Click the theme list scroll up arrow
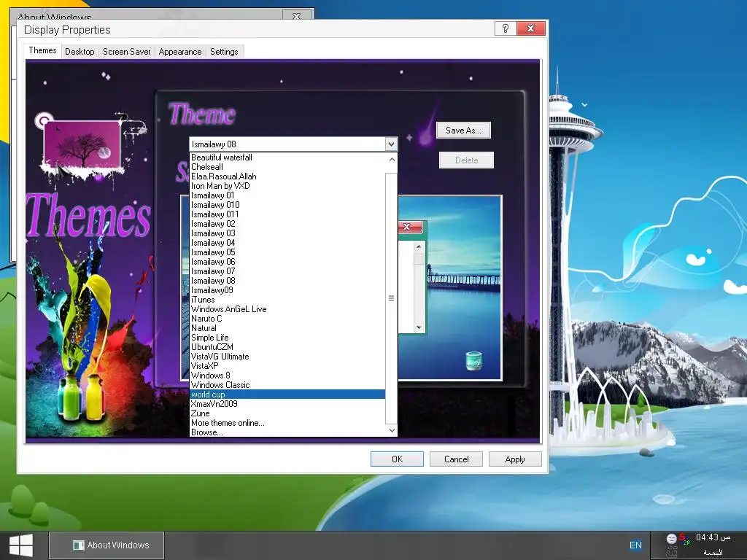 click(x=392, y=160)
